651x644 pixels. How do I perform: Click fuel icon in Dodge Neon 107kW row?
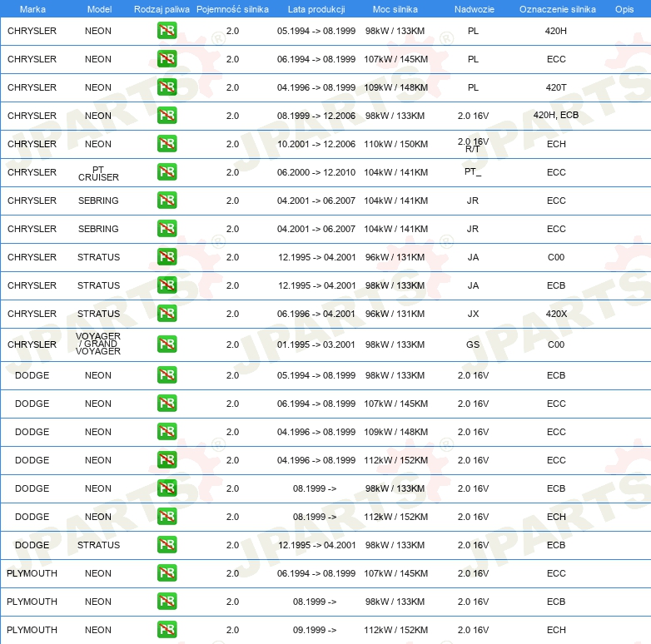click(166, 404)
